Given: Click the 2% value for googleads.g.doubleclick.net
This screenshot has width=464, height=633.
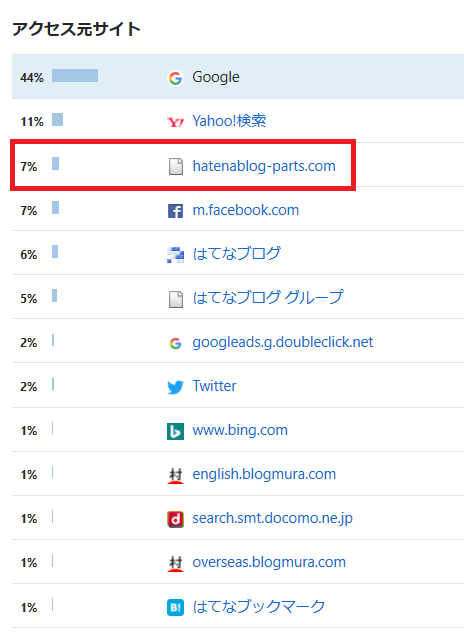Looking at the screenshot, I should click(29, 342).
